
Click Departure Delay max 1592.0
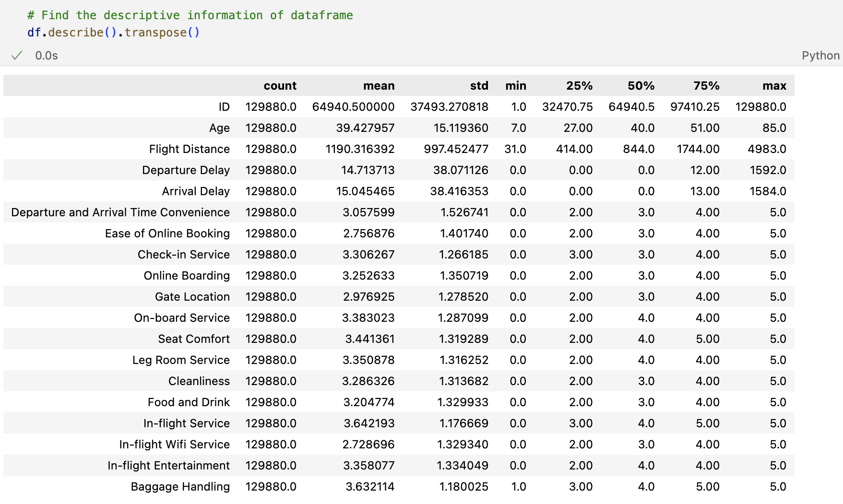click(768, 170)
